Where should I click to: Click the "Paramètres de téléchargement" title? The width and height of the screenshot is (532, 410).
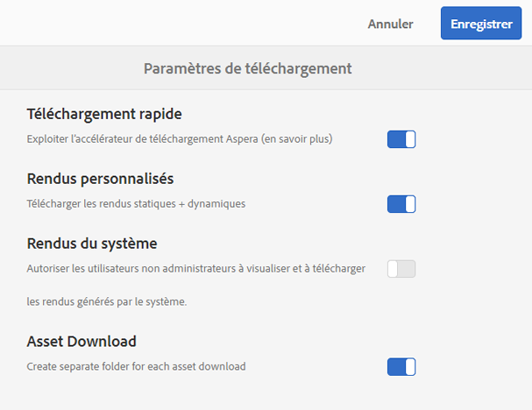pos(248,67)
